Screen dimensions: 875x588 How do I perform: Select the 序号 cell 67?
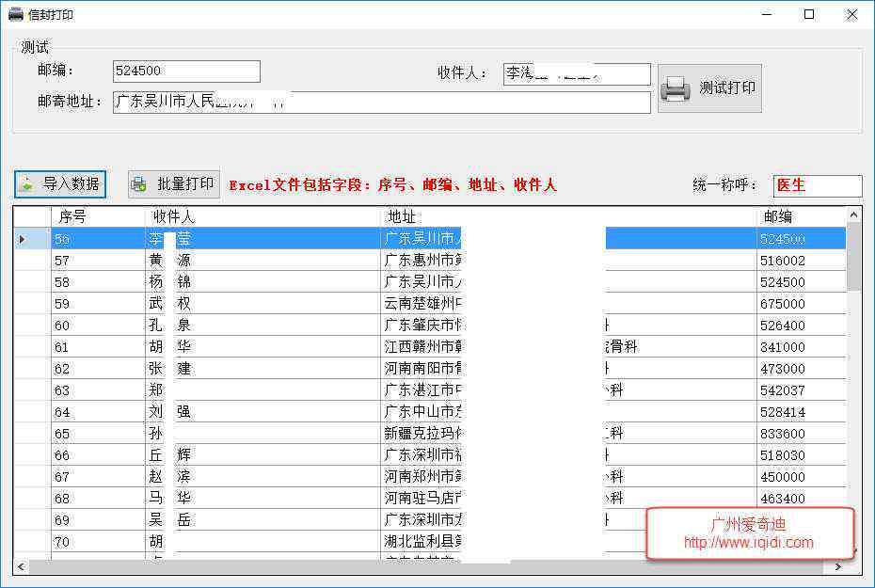tap(98, 477)
